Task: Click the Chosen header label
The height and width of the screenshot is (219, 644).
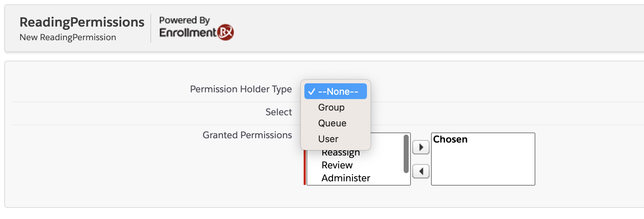Action: [x=450, y=139]
